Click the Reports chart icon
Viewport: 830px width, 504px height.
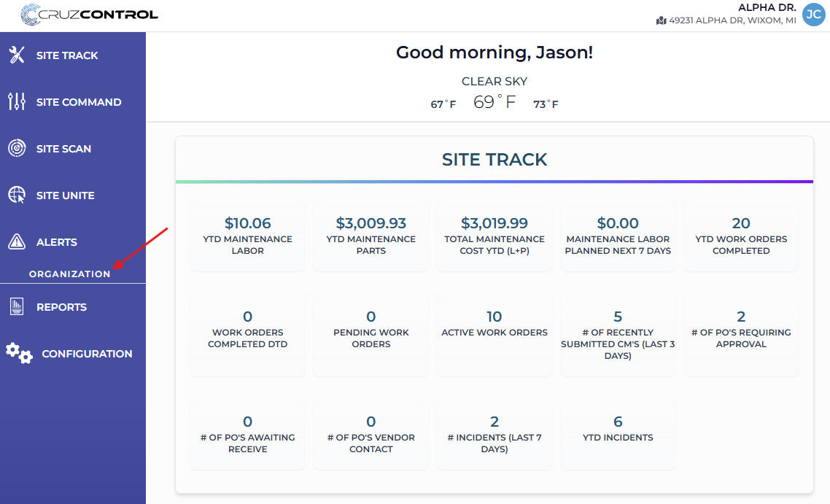[17, 307]
